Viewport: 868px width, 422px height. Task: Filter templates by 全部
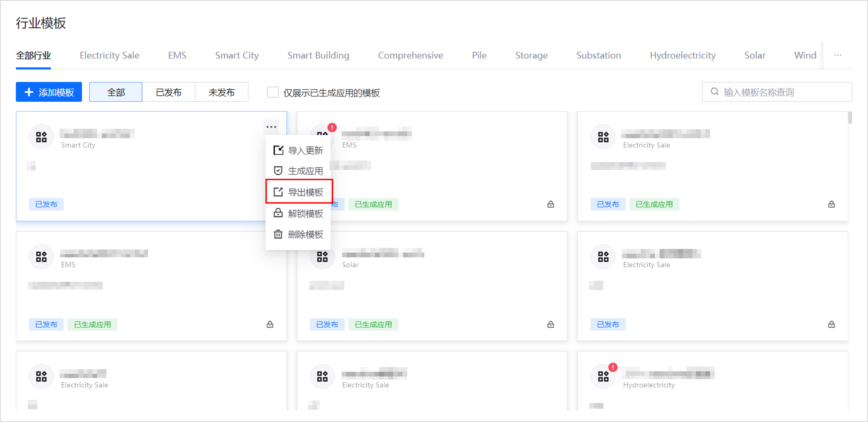coord(116,92)
